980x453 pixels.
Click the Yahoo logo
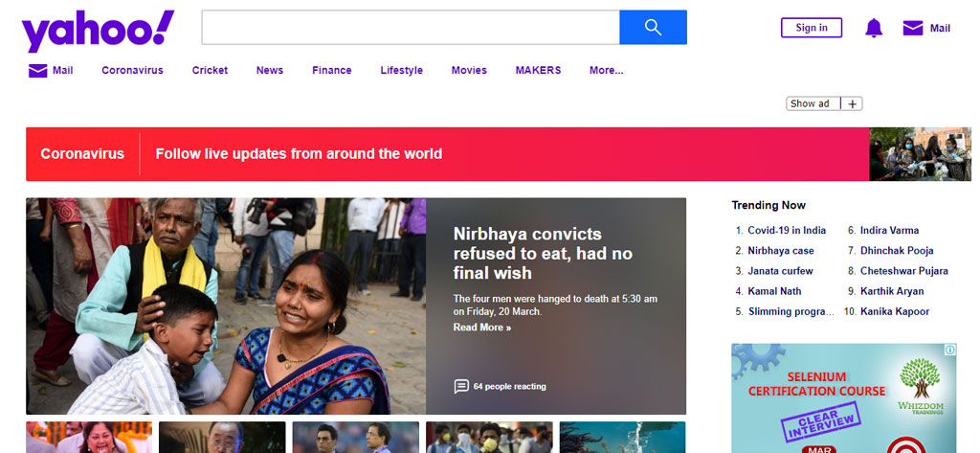tap(98, 30)
